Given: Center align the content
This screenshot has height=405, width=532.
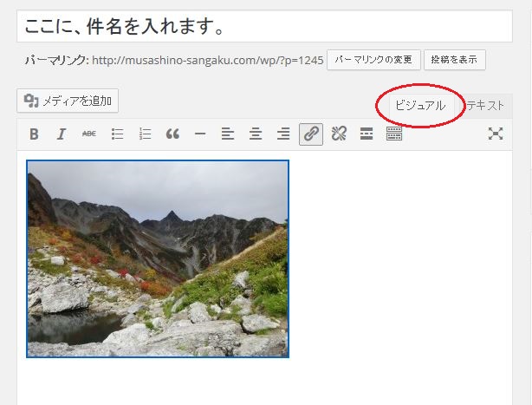Looking at the screenshot, I should point(256,134).
